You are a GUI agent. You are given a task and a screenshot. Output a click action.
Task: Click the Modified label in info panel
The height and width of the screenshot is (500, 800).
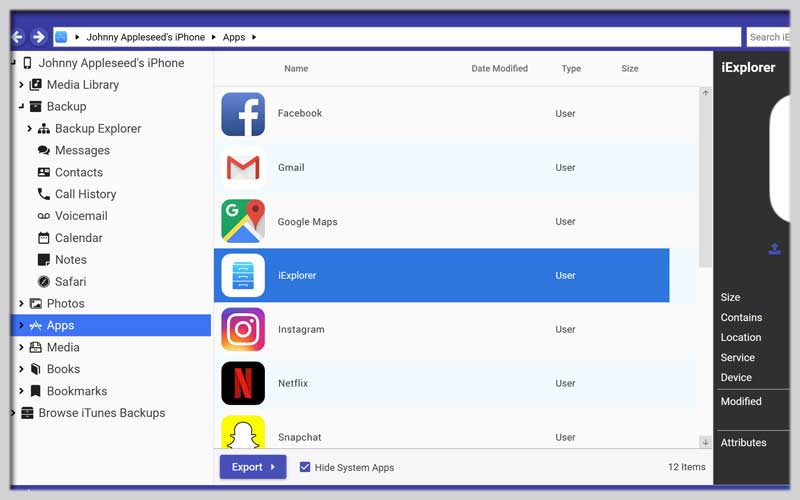pos(741,402)
